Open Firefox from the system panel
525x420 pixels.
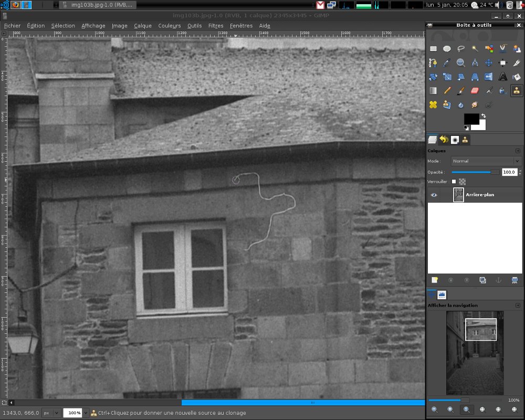tap(15, 5)
